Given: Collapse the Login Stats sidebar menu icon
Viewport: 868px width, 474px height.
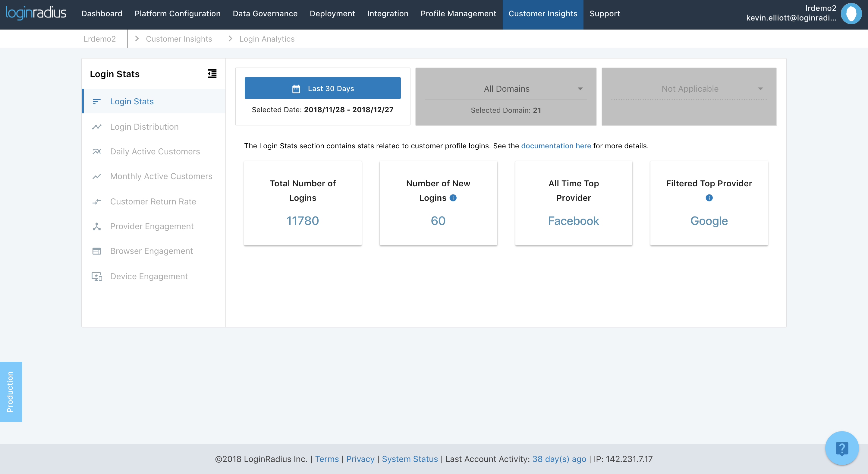Looking at the screenshot, I should click(x=212, y=74).
